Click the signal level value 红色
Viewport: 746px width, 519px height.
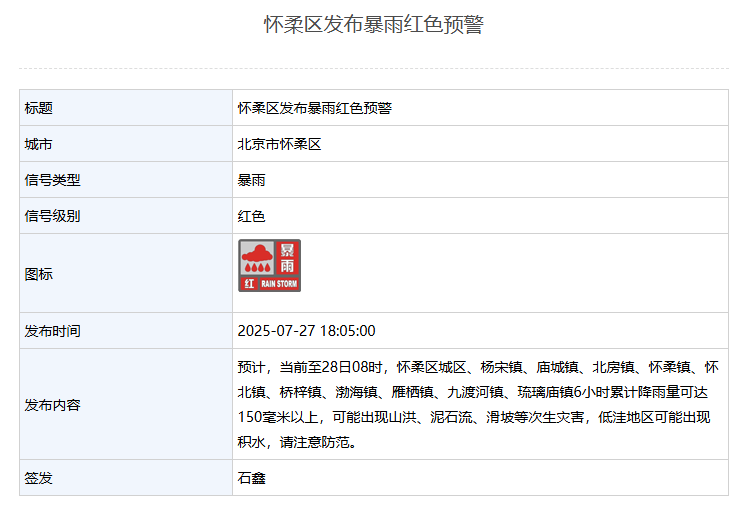[251, 216]
